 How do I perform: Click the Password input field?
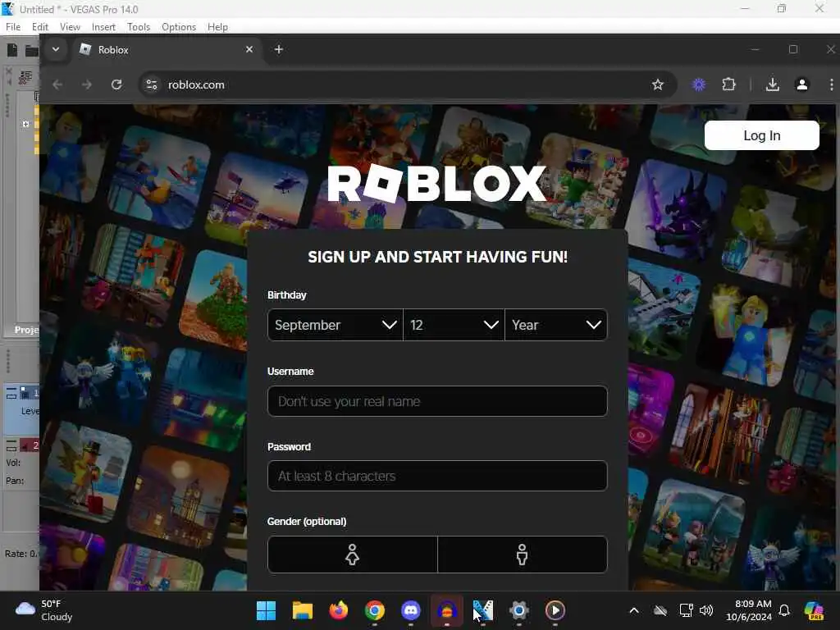coord(437,476)
